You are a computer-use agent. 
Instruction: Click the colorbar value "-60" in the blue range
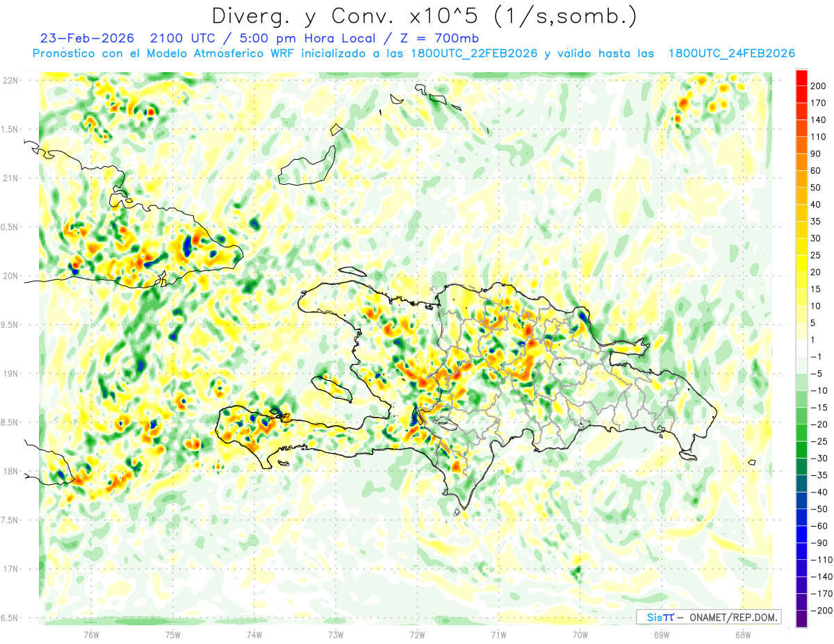[x=820, y=526]
